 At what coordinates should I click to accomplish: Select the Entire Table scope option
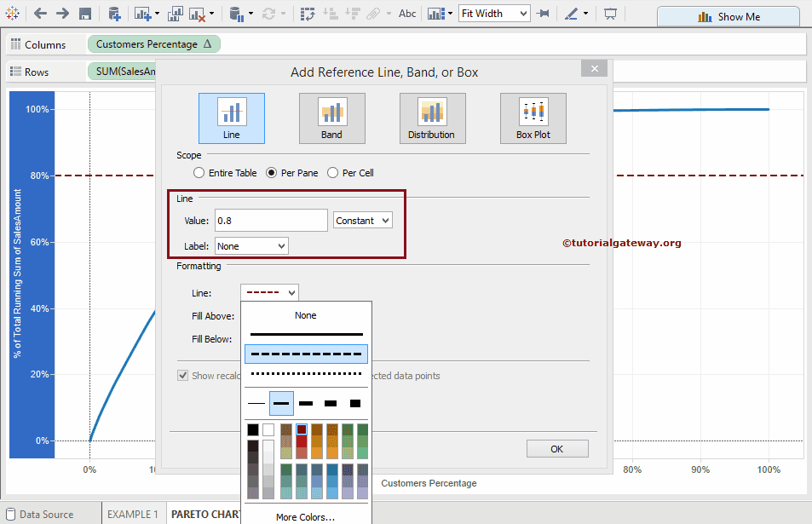coord(199,173)
